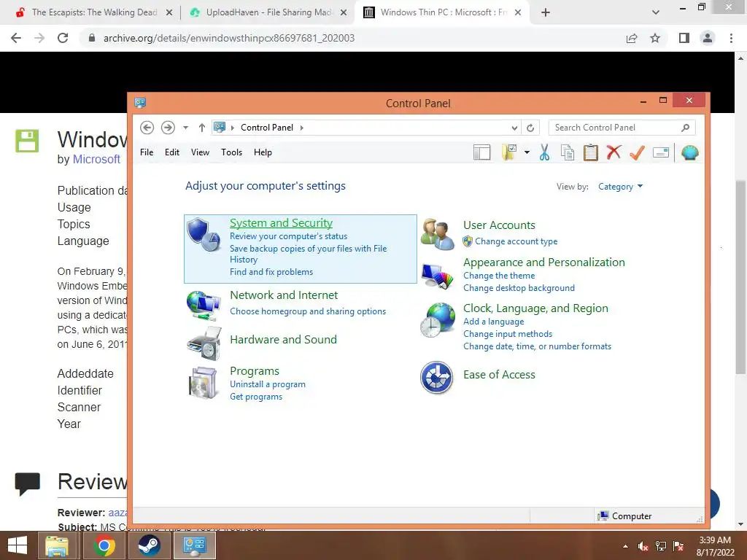The image size is (747, 560).
Task: Open Hardware and Sound category
Action: point(284,340)
